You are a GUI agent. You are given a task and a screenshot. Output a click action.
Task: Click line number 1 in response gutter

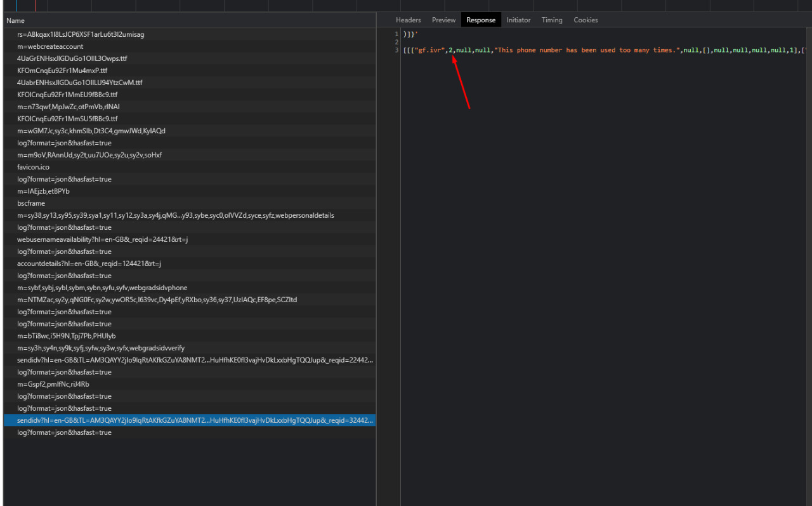click(x=396, y=34)
